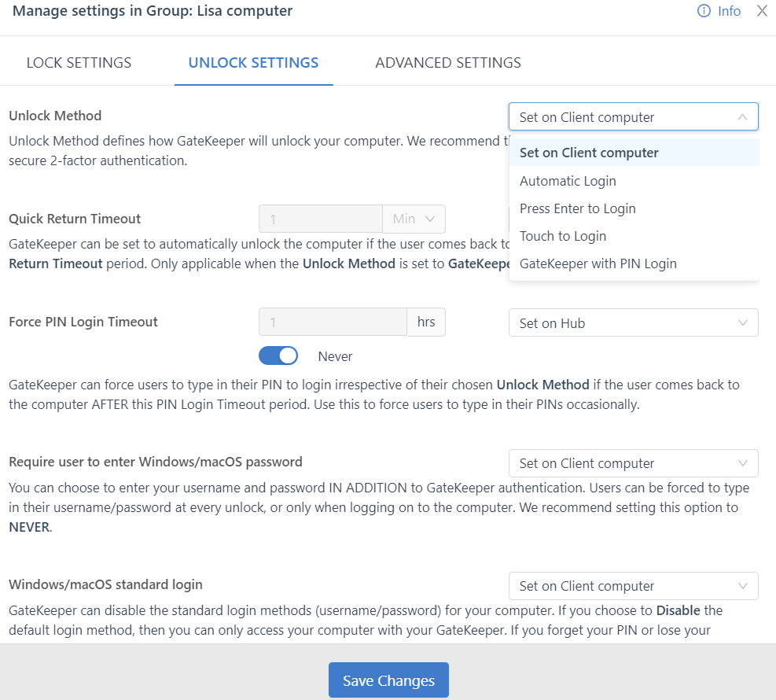Open the Force PIN Login 'Set on Hub' dropdown
The width and height of the screenshot is (776, 700).
click(x=633, y=323)
